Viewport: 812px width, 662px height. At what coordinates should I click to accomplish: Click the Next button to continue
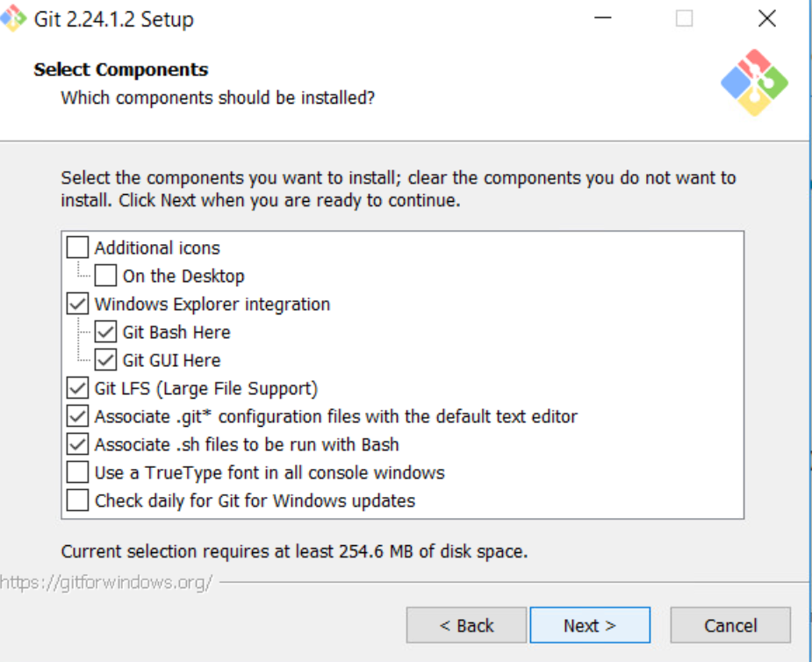[590, 625]
